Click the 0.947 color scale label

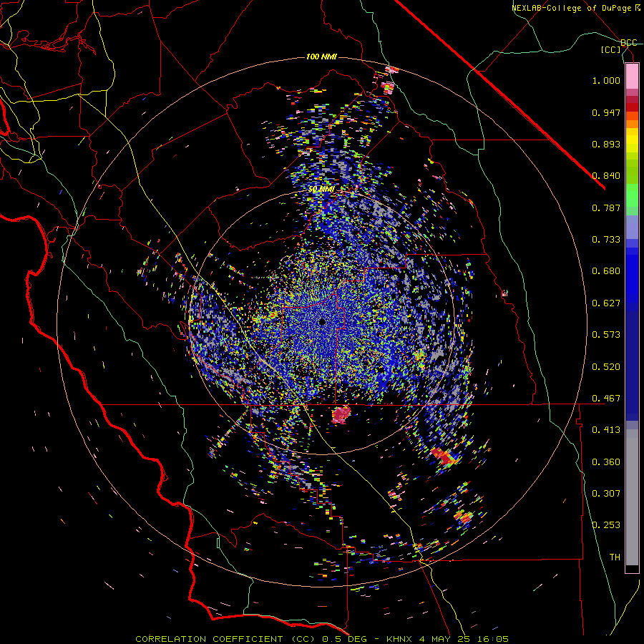606,112
